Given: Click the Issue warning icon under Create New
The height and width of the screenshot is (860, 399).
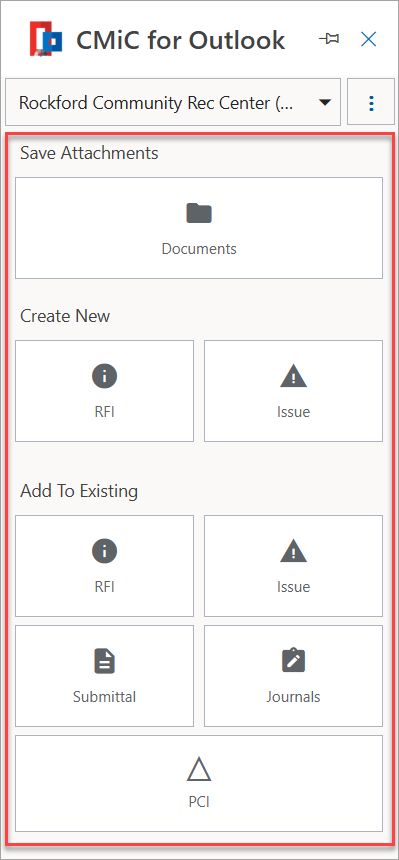Looking at the screenshot, I should pos(293,377).
